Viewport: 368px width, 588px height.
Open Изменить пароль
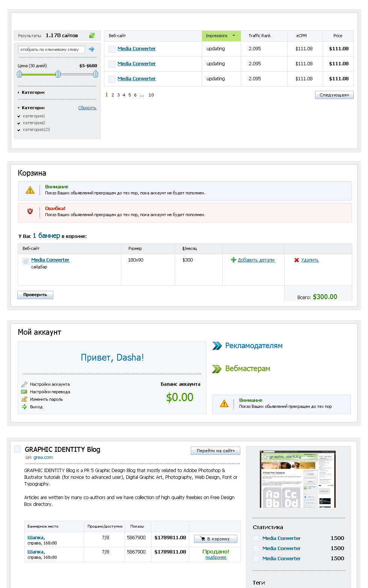(x=46, y=399)
